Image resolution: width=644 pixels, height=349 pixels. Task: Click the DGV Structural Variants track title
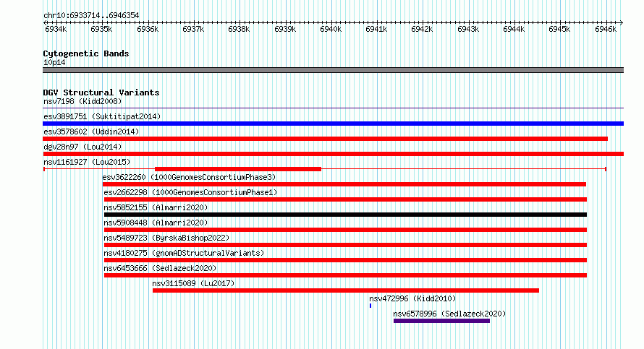point(101,92)
